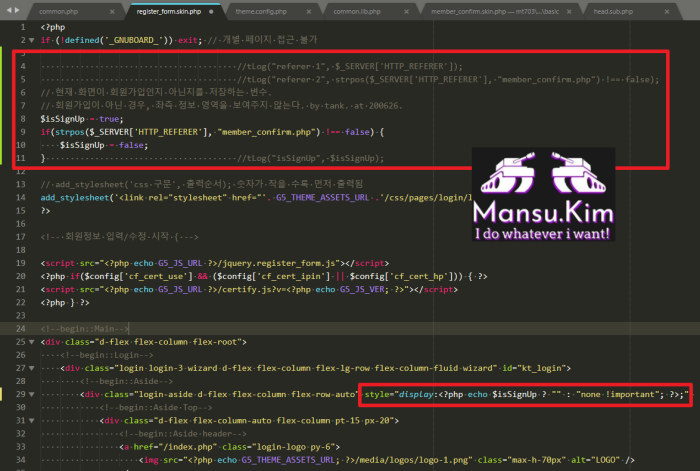Click G5_THEME_ASSETS_URL on line 14
The image size is (700, 471).
(322, 197)
